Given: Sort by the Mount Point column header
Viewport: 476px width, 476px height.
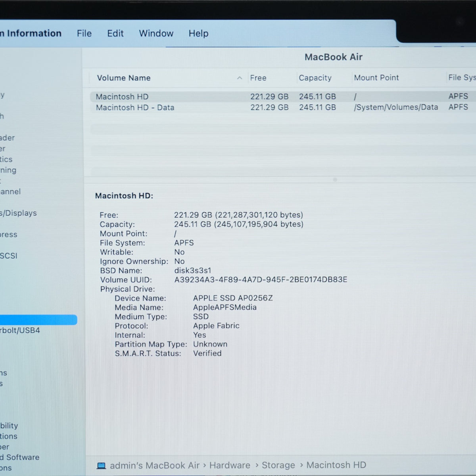Looking at the screenshot, I should pos(376,78).
